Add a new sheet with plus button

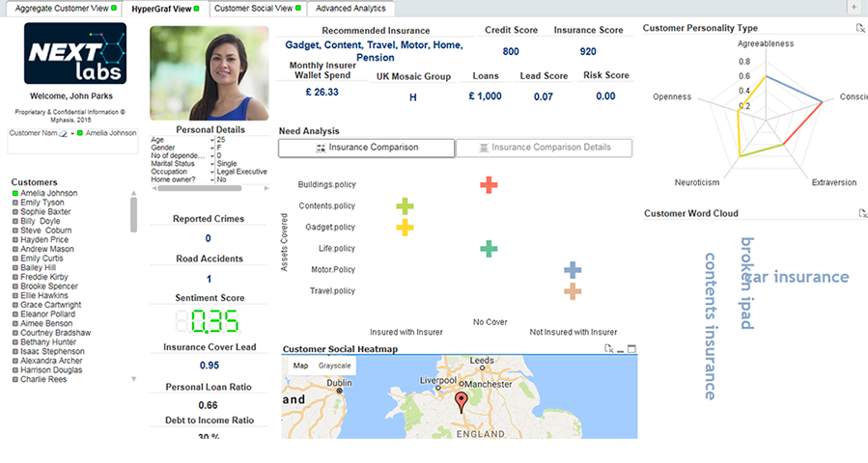854,7
